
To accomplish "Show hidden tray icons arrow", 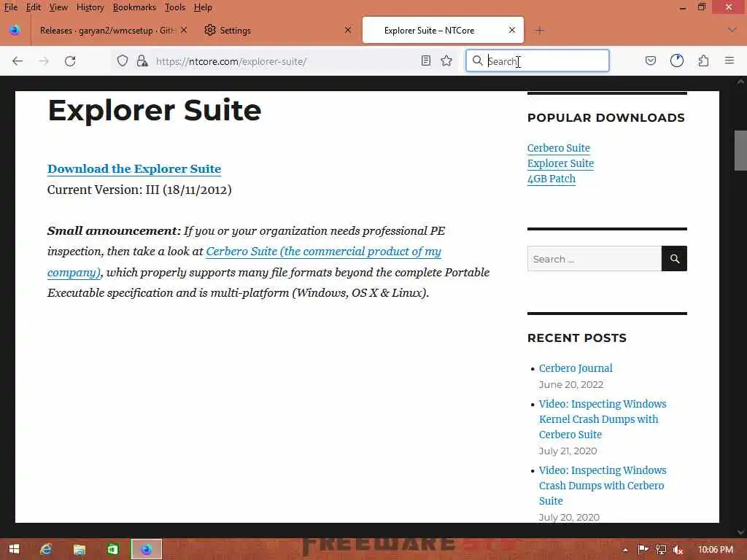I will point(625,550).
